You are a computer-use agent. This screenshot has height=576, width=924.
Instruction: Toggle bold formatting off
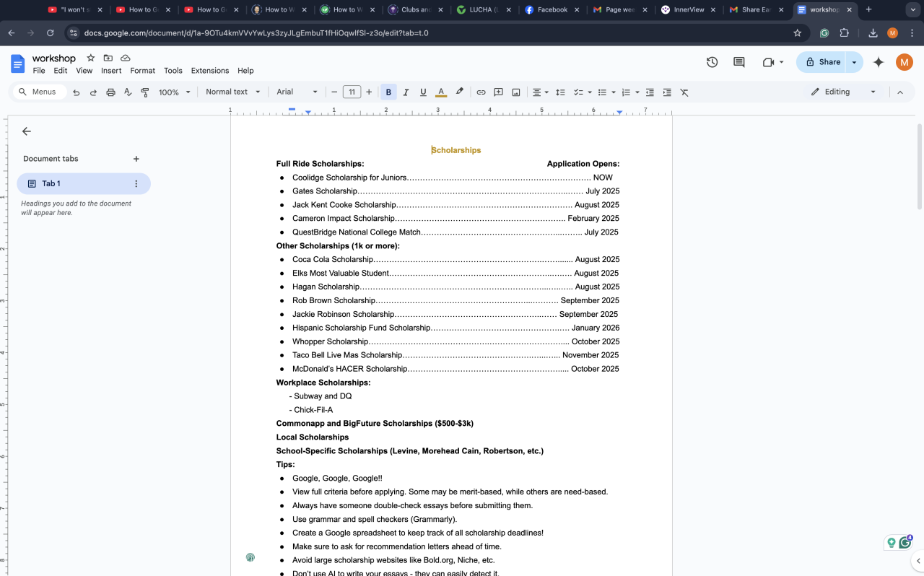point(388,92)
